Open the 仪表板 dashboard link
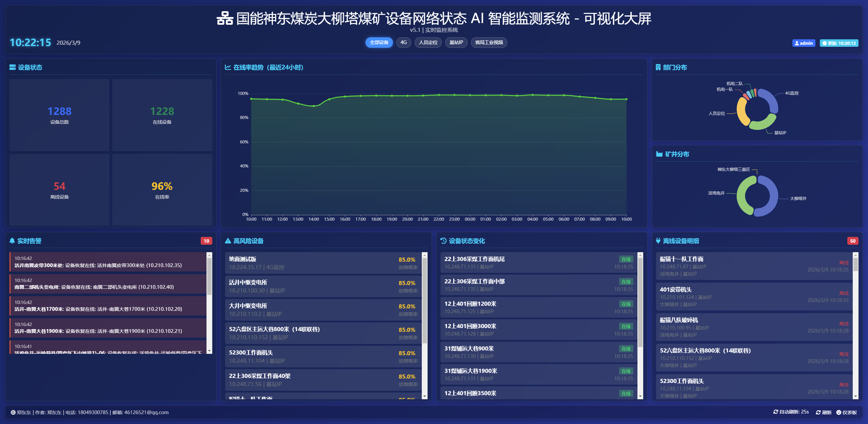The width and height of the screenshot is (868, 424). click(x=847, y=412)
